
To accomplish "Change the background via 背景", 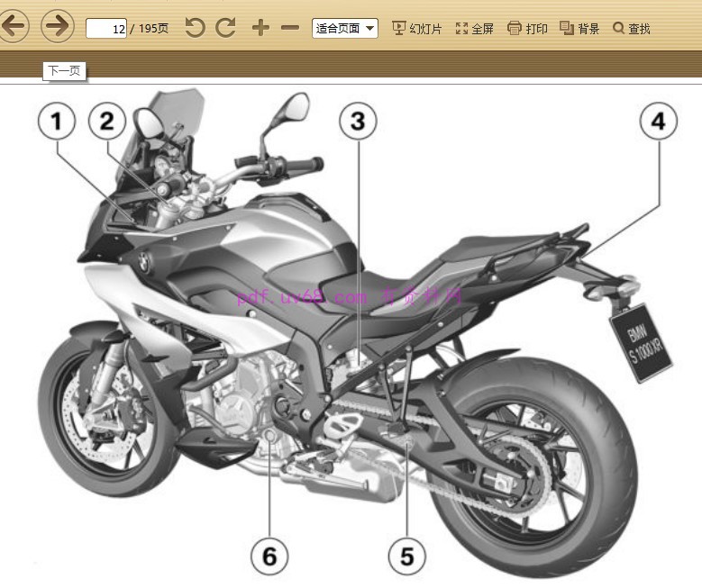I will point(579,29).
